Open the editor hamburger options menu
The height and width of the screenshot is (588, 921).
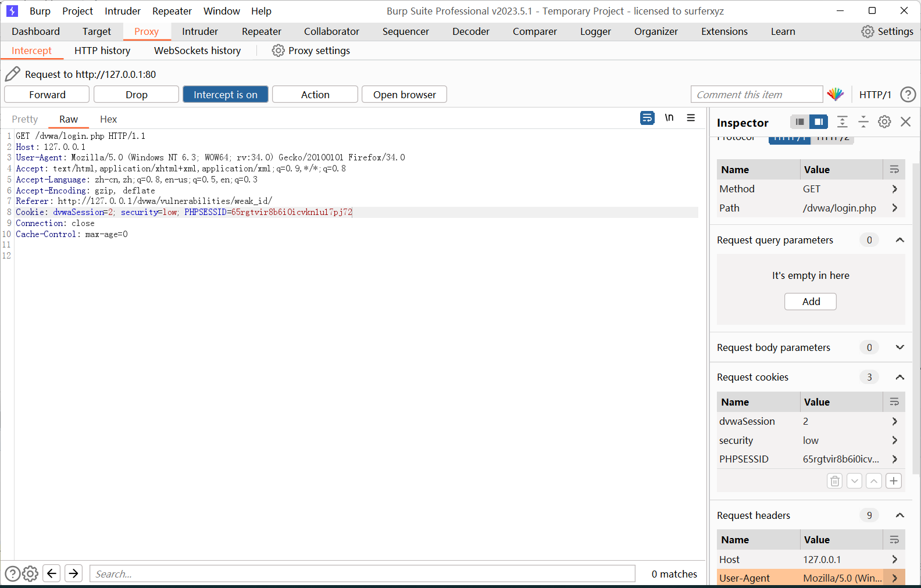point(691,118)
